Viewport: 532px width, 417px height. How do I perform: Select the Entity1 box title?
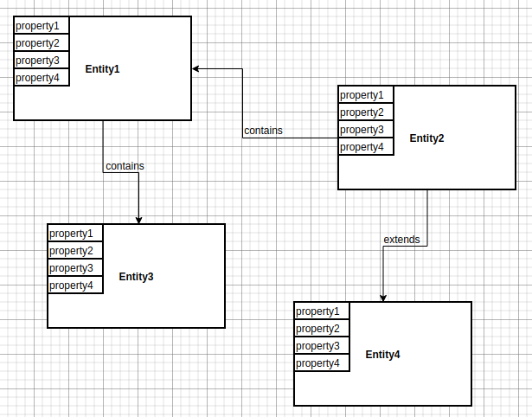(102, 69)
